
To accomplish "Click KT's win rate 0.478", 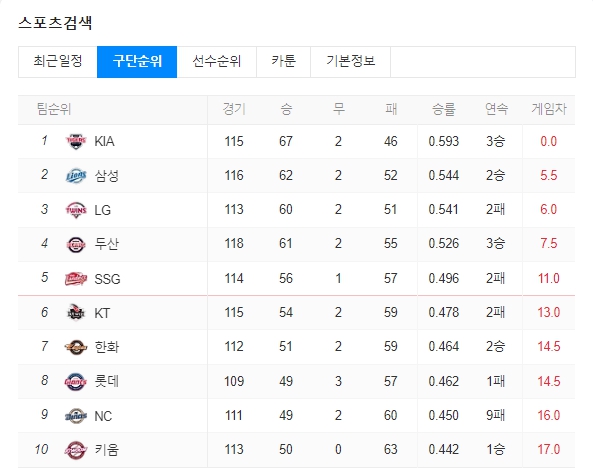I will [x=444, y=312].
